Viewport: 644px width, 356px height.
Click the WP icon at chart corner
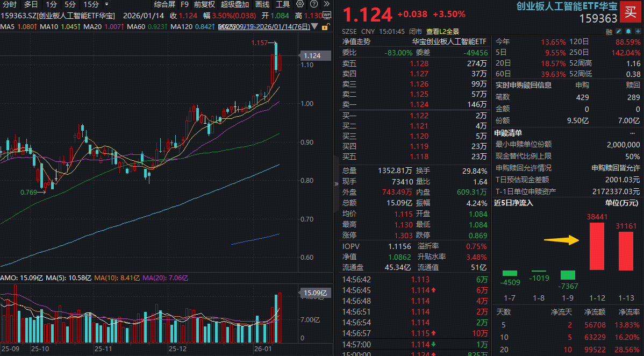(x=326, y=16)
